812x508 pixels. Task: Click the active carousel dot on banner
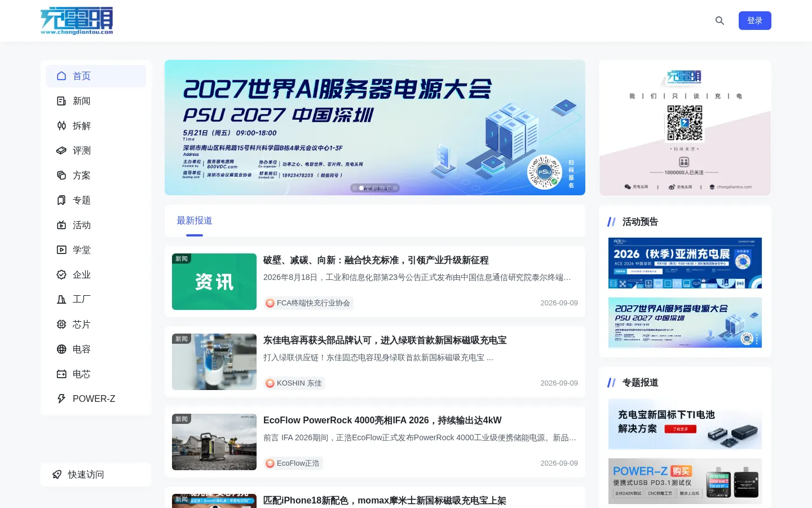point(361,188)
